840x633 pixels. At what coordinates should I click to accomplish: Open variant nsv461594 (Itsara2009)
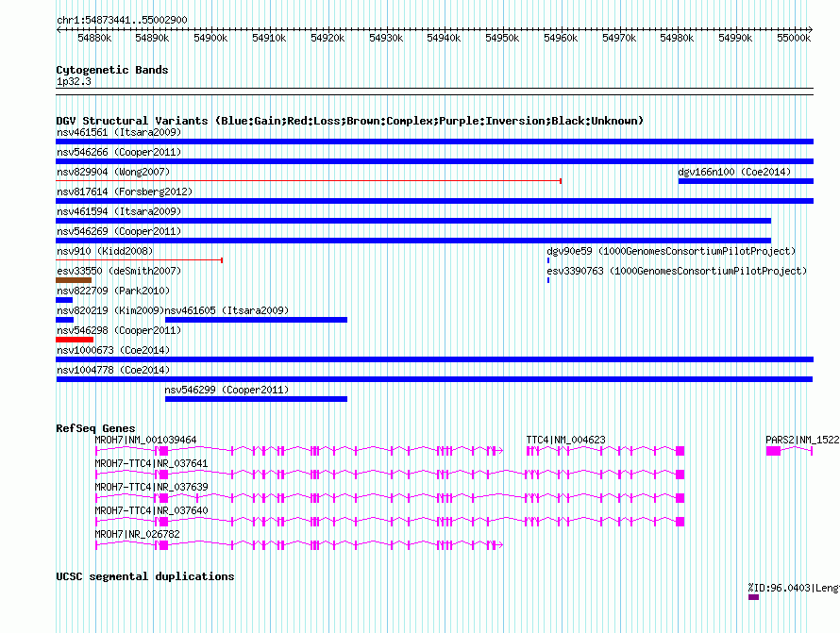(413, 221)
